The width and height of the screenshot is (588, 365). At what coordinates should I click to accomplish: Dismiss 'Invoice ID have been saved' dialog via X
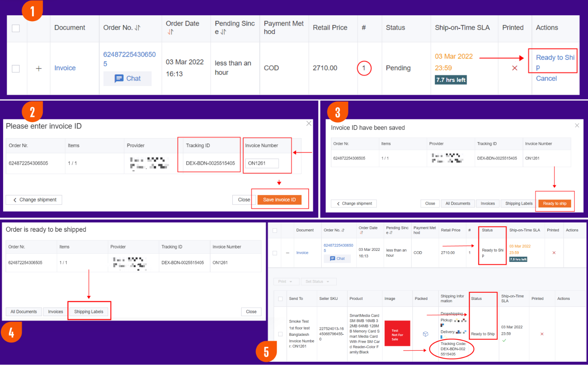(577, 125)
